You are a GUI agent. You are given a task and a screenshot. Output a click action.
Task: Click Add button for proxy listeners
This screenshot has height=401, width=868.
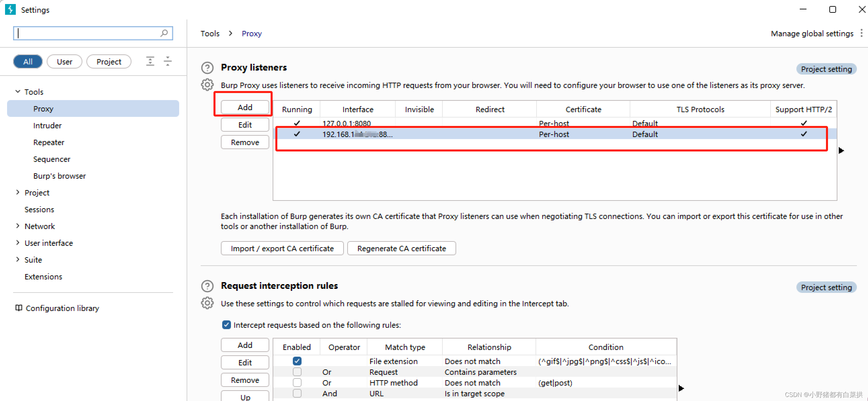[x=245, y=107]
